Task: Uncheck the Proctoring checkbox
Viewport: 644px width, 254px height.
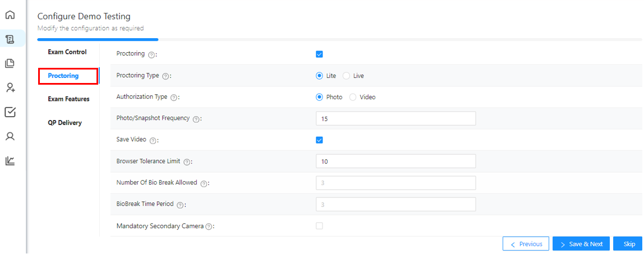Action: pos(319,54)
